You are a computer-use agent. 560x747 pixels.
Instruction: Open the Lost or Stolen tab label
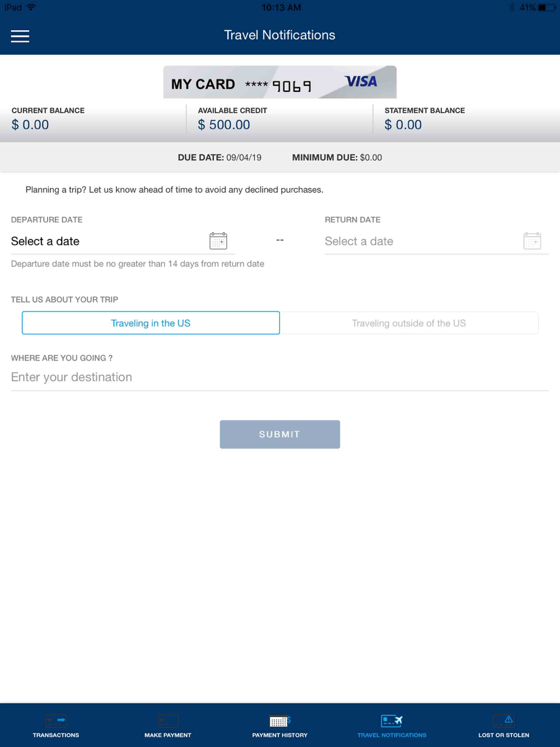[x=504, y=735]
